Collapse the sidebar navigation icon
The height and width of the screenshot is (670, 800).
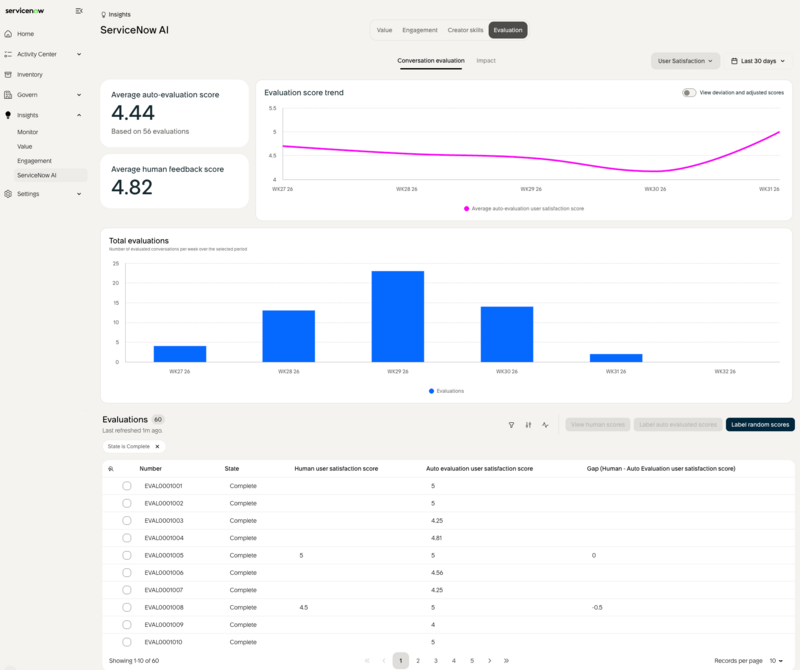pos(79,11)
